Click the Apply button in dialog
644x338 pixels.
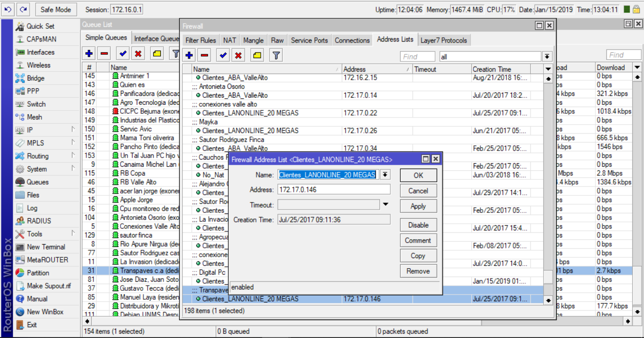[x=418, y=206]
